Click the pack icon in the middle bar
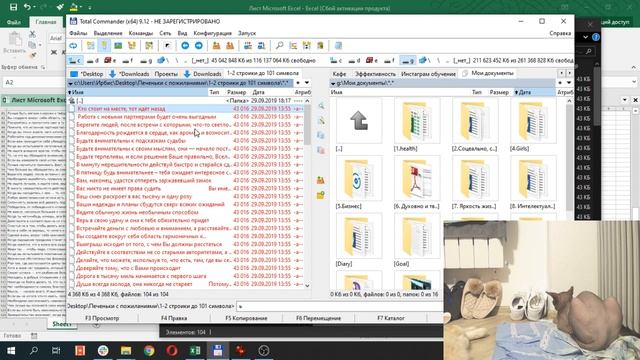The width and height of the screenshot is (640, 360). [x=321, y=180]
